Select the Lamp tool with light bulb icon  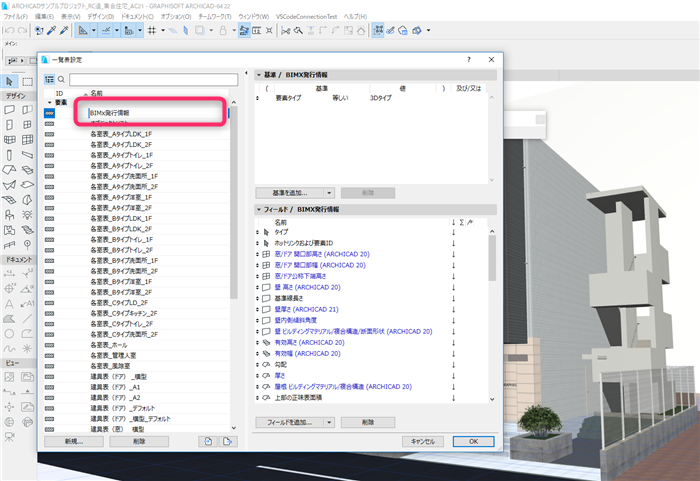point(27,215)
